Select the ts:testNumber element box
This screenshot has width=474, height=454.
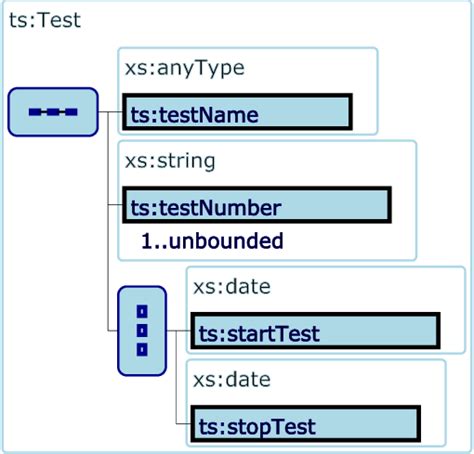click(x=257, y=205)
